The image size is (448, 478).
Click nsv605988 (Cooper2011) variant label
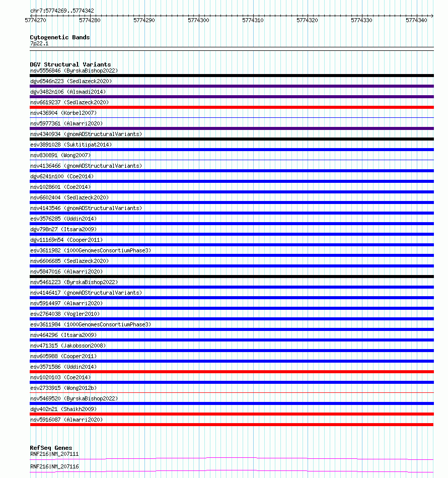[63, 356]
